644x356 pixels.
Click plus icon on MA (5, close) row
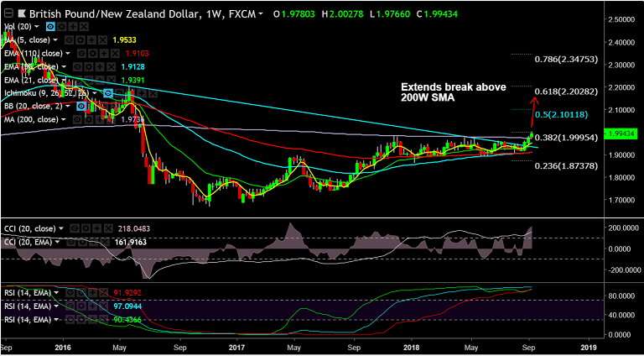tap(91, 40)
